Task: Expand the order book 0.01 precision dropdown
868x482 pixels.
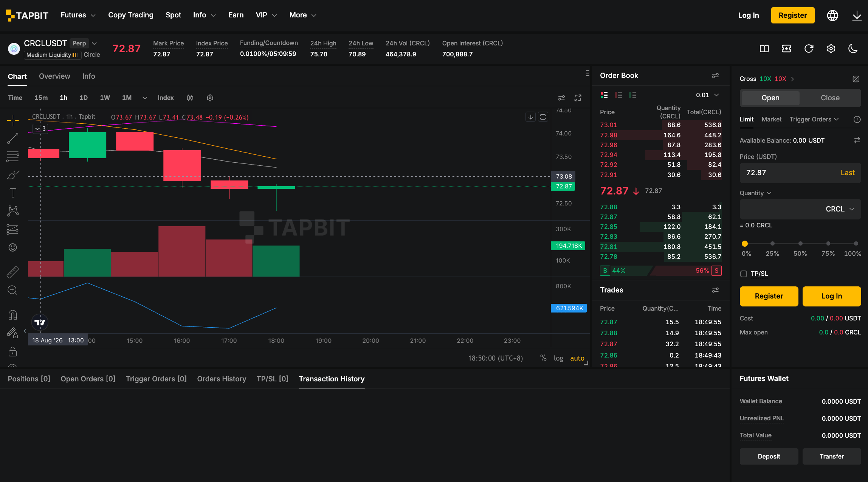Action: click(707, 95)
